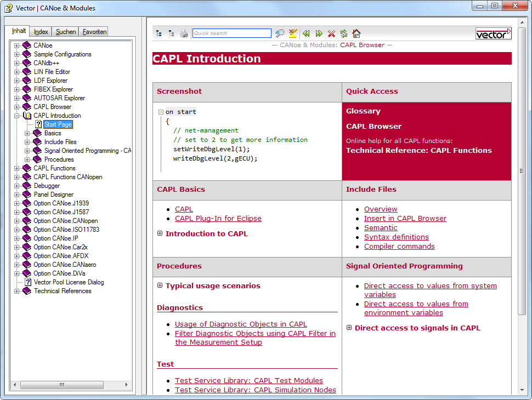
Task: Start search using the magnifier icon
Action: (x=279, y=33)
